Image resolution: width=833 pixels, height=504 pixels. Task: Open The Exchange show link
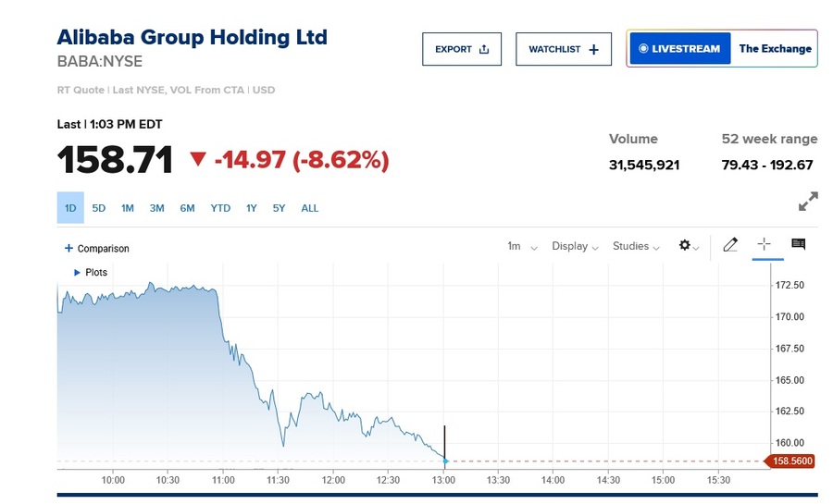[775, 49]
